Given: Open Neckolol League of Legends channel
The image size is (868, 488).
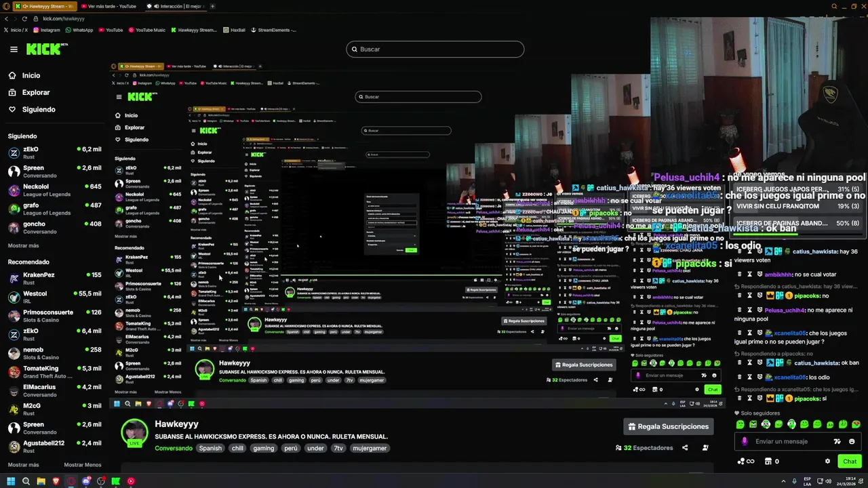Looking at the screenshot, I should point(54,190).
